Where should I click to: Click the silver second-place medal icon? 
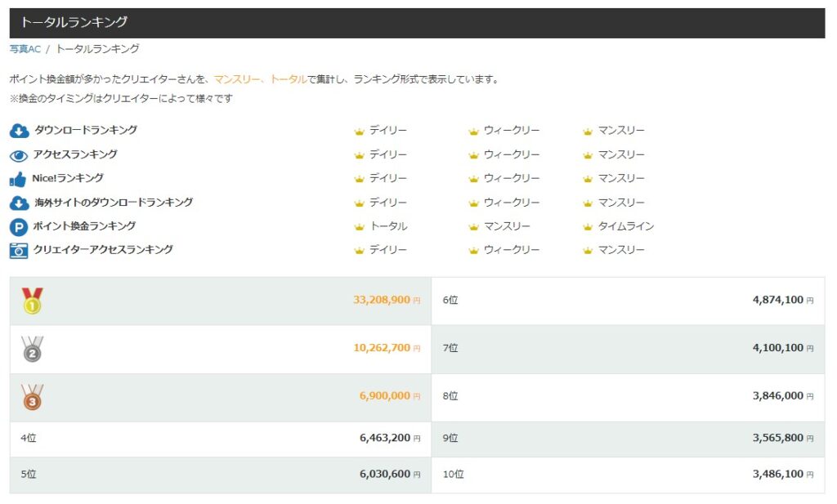click(x=31, y=347)
